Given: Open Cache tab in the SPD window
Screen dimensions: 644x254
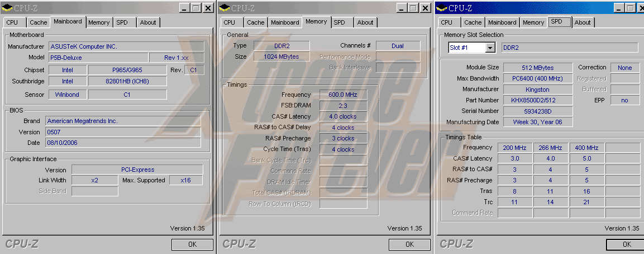Looking at the screenshot, I should (473, 22).
